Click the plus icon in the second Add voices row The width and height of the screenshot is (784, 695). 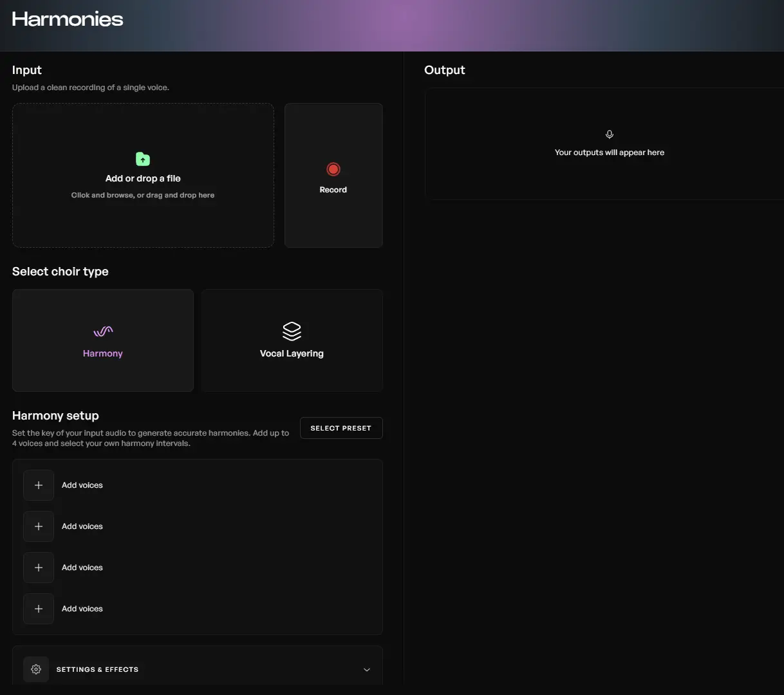tap(39, 526)
